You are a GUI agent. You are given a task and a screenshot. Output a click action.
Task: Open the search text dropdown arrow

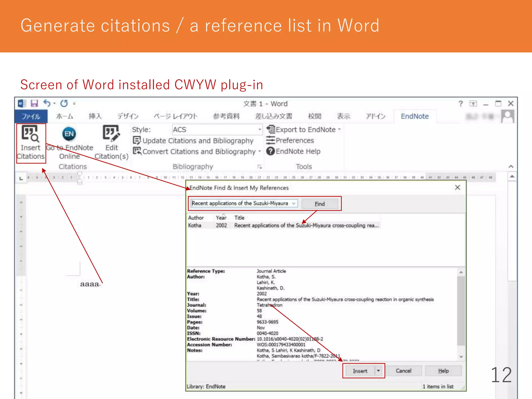[x=294, y=203]
